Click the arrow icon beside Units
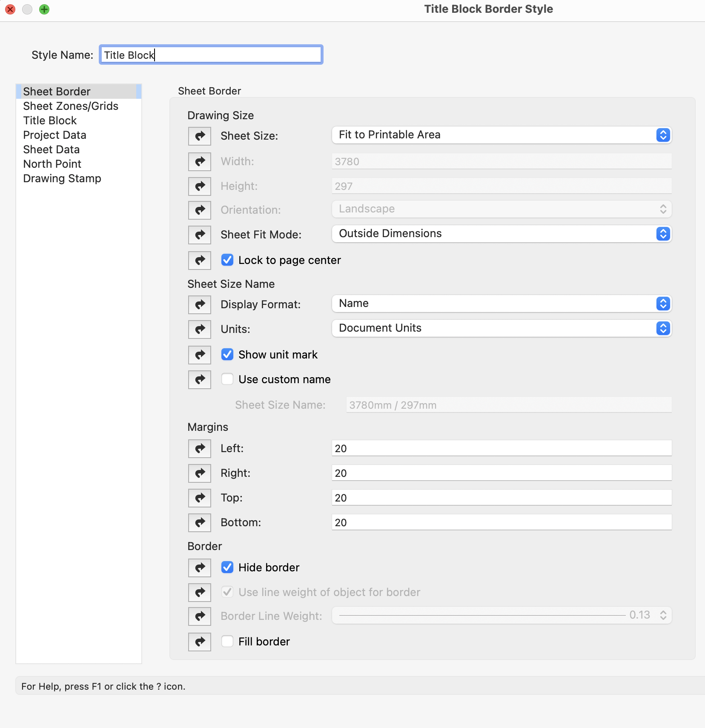Image resolution: width=705 pixels, height=728 pixels. (200, 330)
